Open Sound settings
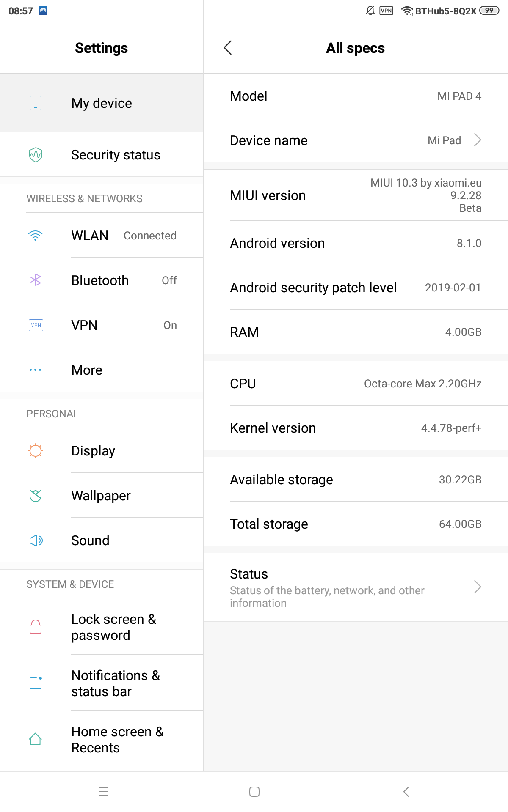This screenshot has height=812, width=508. point(102,540)
